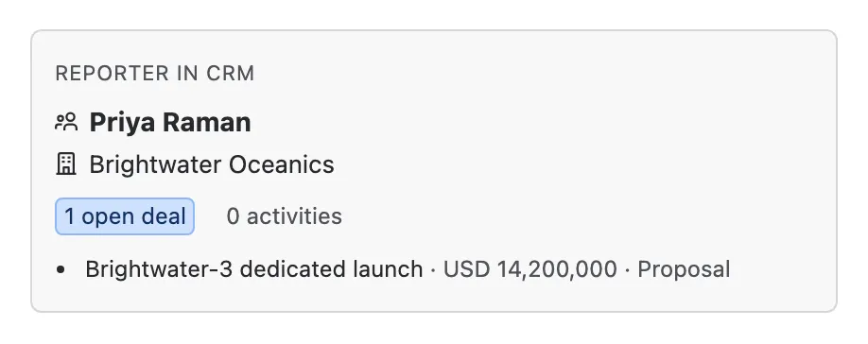The width and height of the screenshot is (868, 344).
Task: Click the word 'launch' in the deal title
Action: point(388,269)
